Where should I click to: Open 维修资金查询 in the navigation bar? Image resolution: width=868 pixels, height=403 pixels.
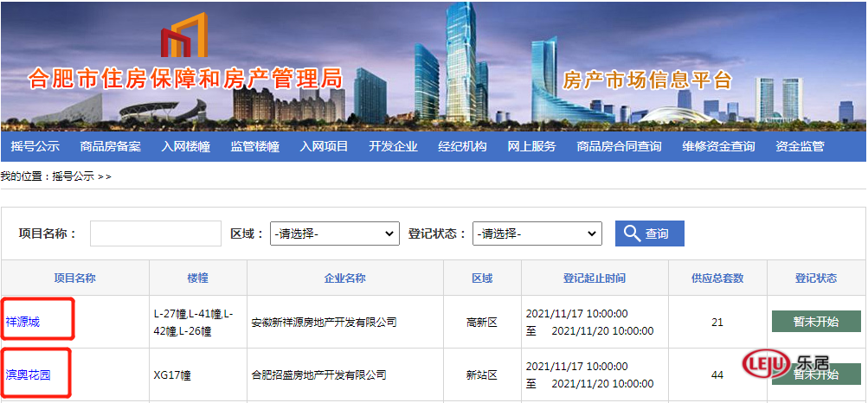click(x=718, y=146)
